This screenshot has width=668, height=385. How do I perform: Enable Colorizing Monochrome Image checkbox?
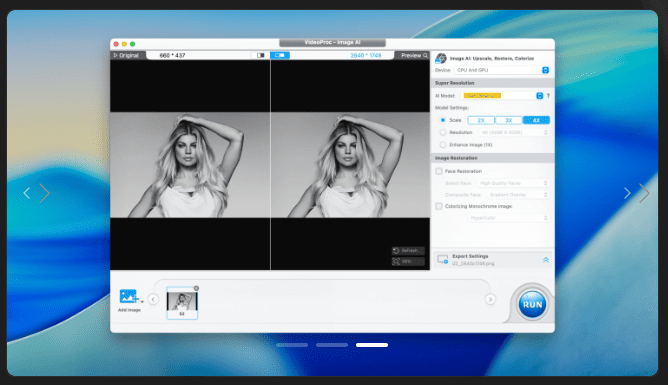click(439, 206)
